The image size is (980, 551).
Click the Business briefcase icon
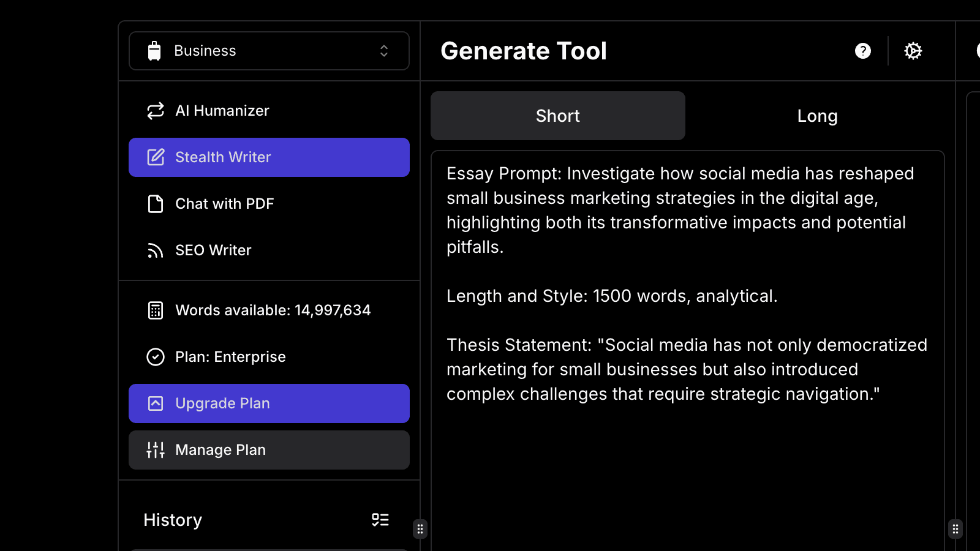click(155, 50)
